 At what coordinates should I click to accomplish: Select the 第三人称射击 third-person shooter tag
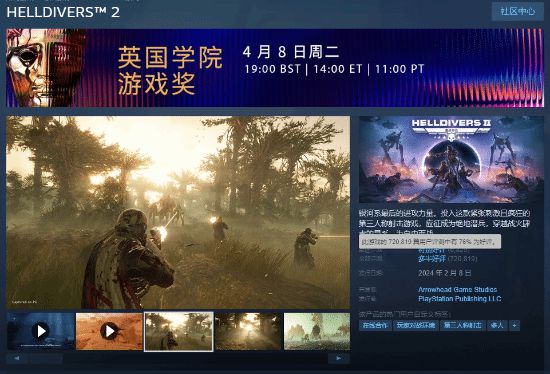[x=462, y=326]
